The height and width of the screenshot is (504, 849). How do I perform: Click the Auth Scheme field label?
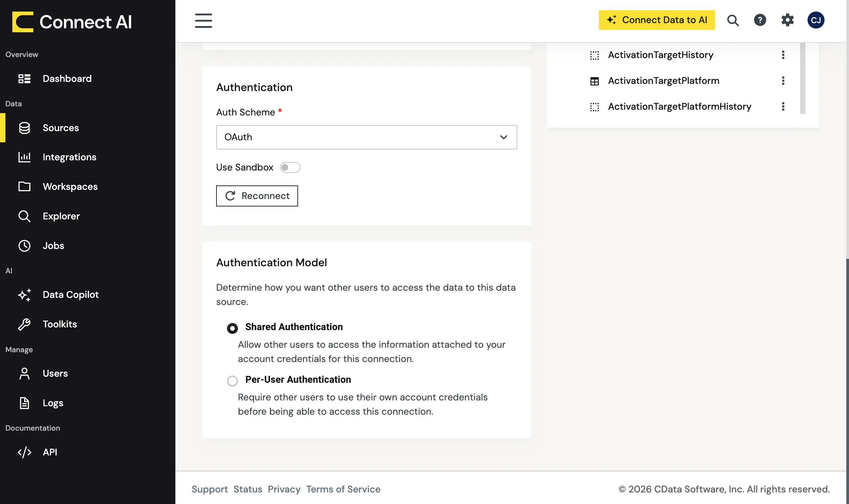pos(246,112)
